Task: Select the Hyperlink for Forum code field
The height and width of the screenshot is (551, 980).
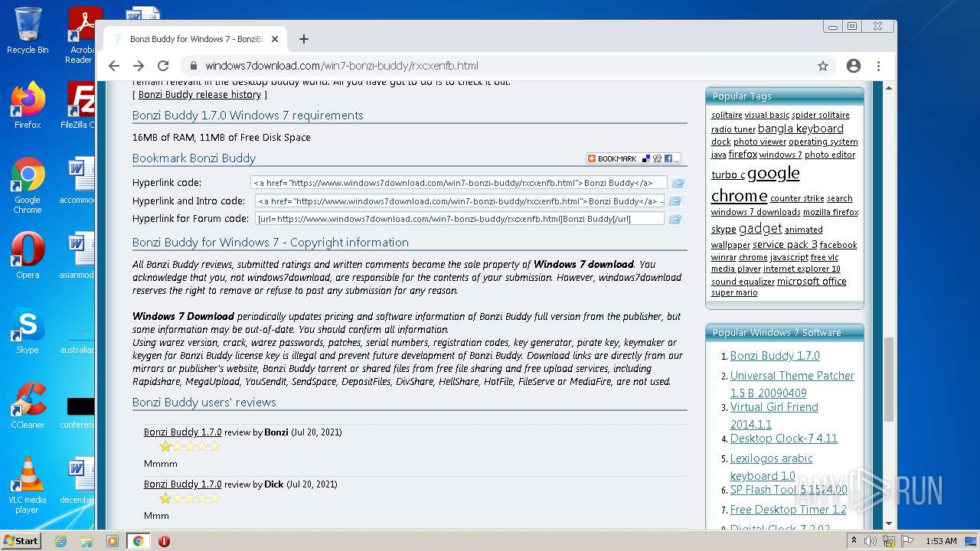Action: (x=459, y=219)
